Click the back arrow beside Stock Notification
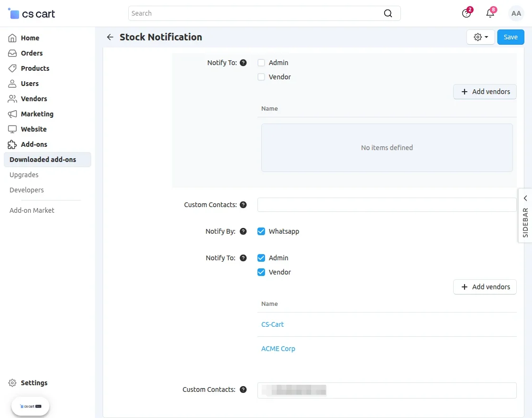This screenshot has height=418, width=532. tap(110, 37)
